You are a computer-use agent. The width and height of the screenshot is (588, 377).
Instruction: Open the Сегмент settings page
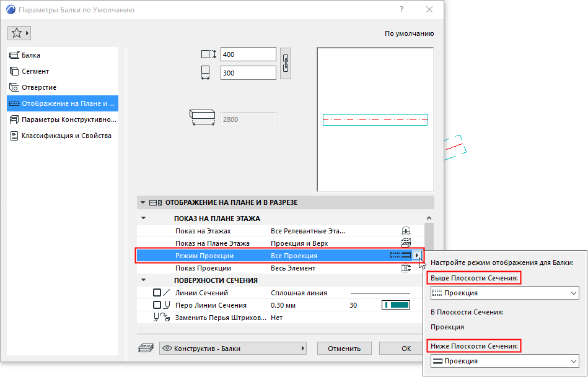click(x=63, y=71)
